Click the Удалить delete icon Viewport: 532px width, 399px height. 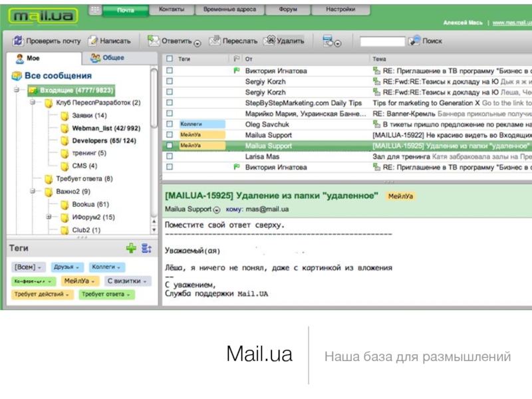269,41
